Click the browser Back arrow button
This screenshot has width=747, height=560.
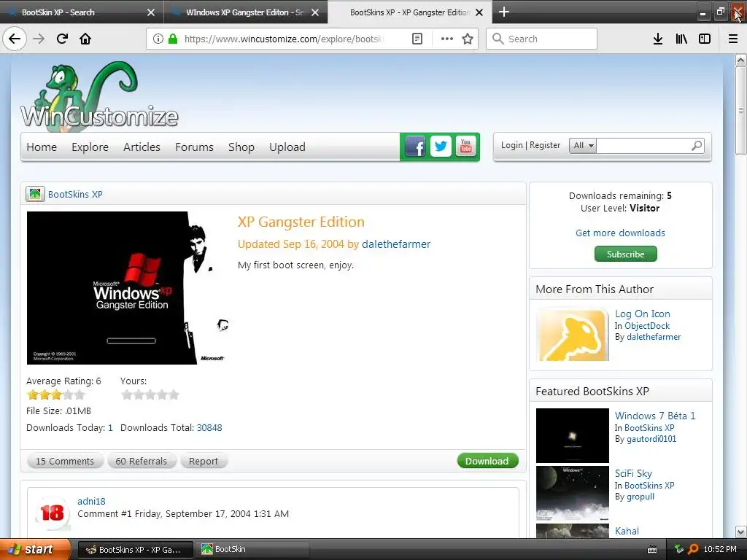click(15, 39)
